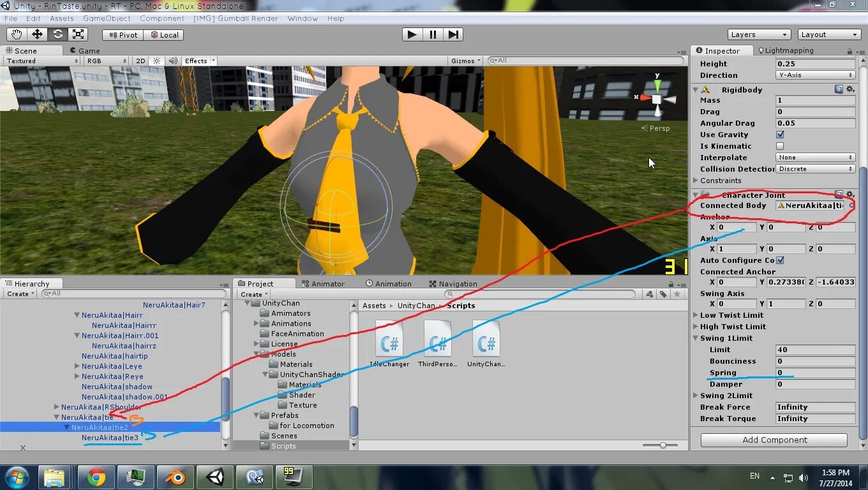The height and width of the screenshot is (490, 868).
Task: Toggle the 2D scene view button
Action: click(x=141, y=61)
